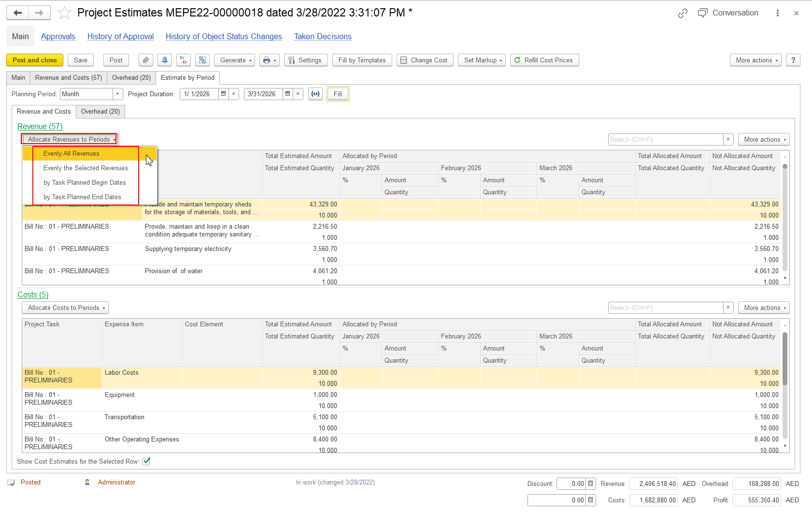
Task: Open History of Object Status Changes
Action: 224,36
